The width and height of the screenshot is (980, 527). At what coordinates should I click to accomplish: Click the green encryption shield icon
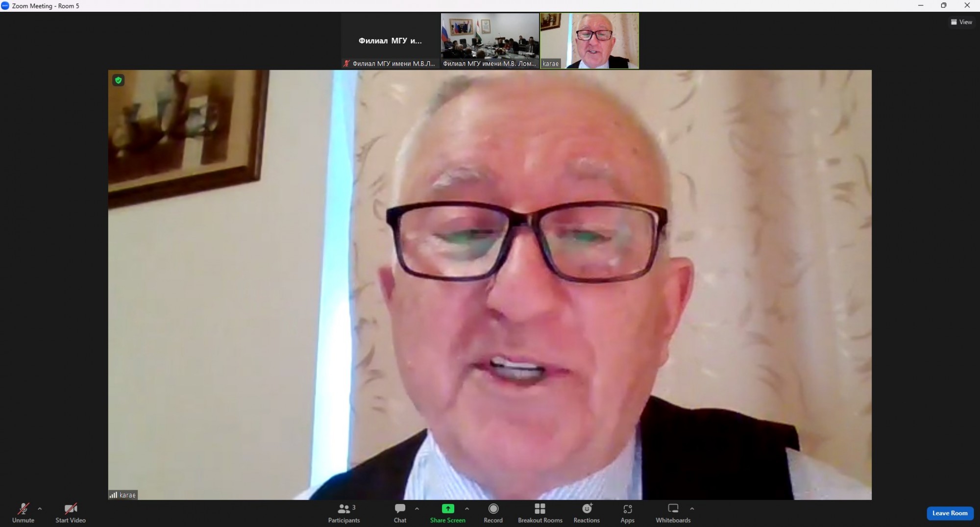[x=118, y=80]
